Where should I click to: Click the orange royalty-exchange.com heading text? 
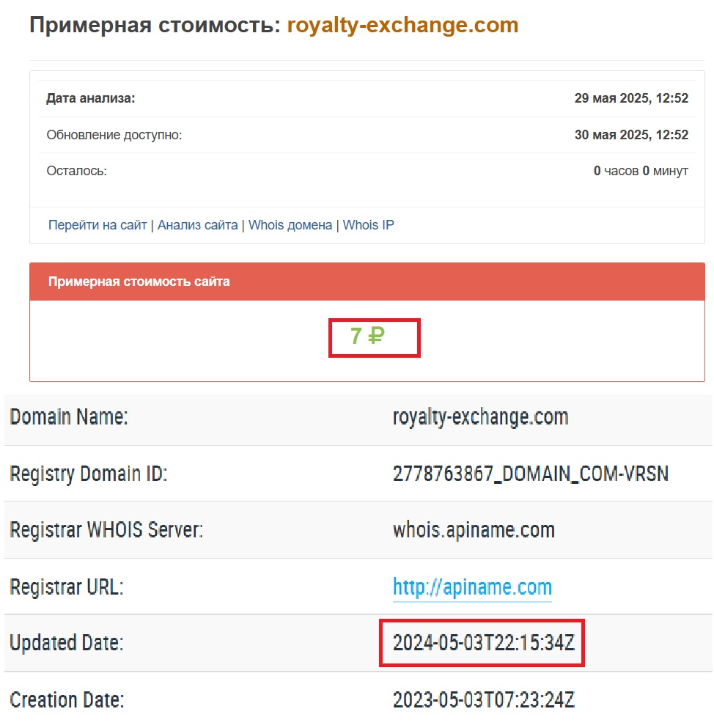tap(402, 25)
